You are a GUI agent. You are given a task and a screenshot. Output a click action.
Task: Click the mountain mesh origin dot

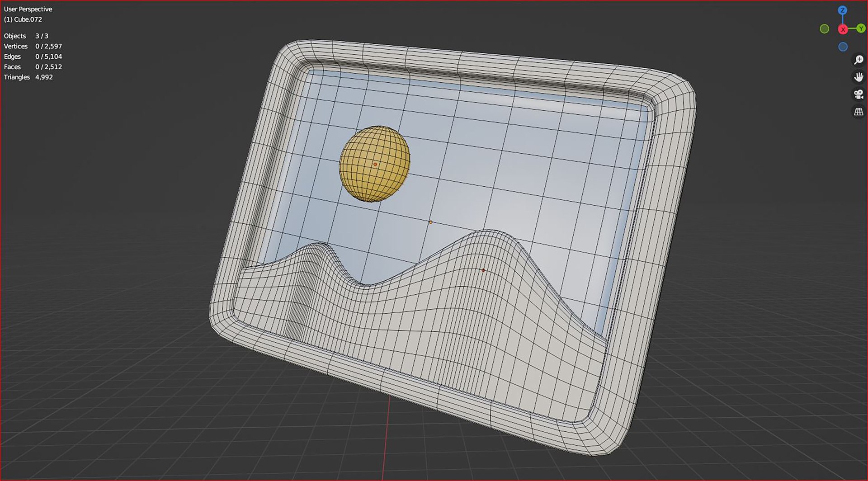pos(483,270)
